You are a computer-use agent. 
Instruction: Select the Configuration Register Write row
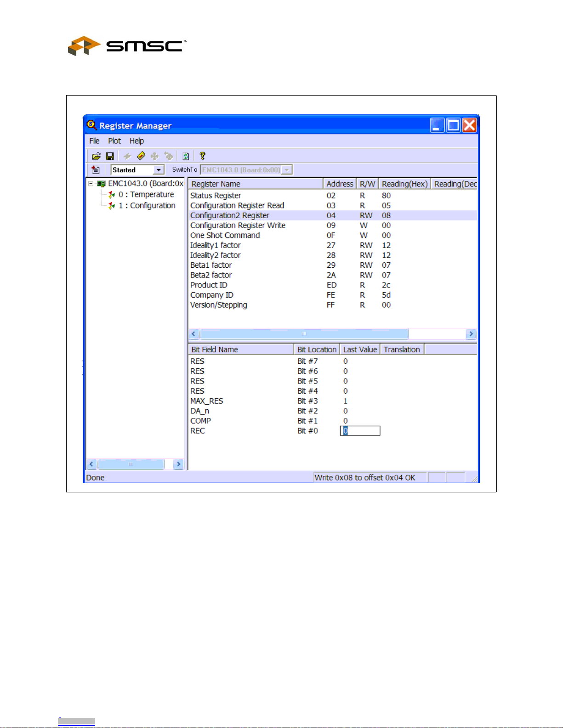pyautogui.click(x=333, y=226)
